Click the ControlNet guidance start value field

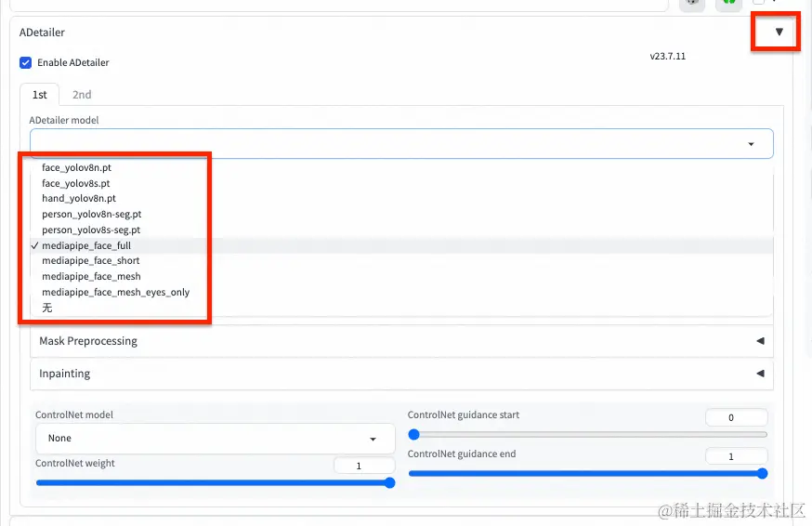[737, 417]
